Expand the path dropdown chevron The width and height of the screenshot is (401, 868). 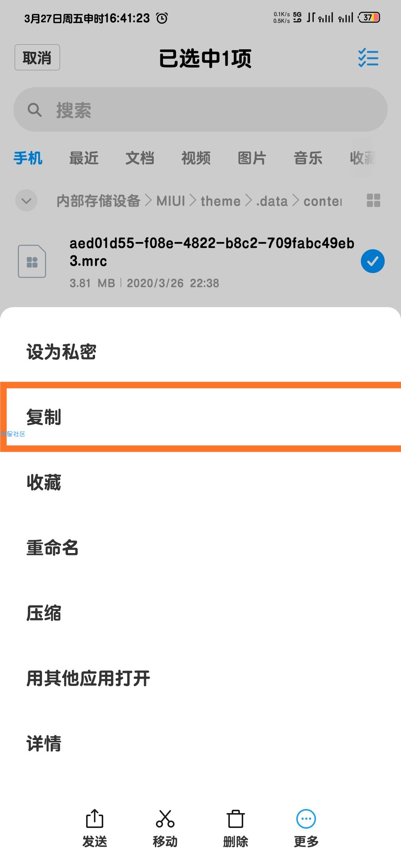click(x=26, y=201)
